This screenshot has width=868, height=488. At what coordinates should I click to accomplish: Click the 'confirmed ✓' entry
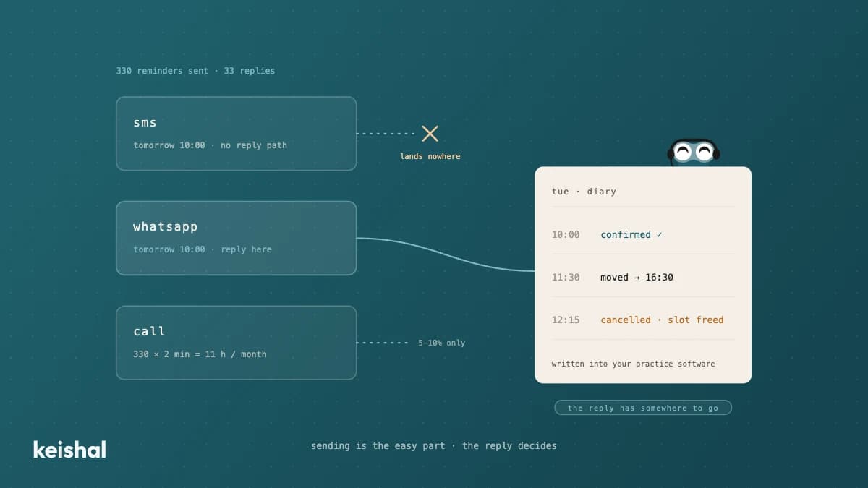click(631, 235)
